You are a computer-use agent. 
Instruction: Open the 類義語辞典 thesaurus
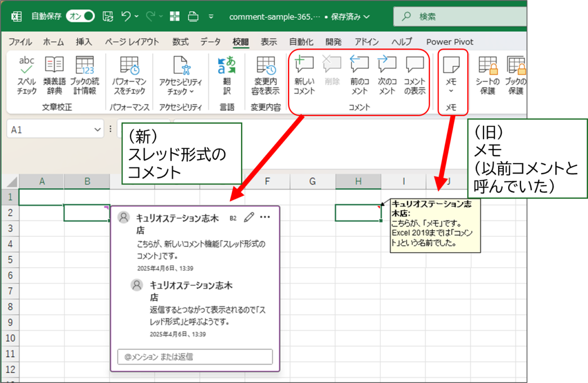tap(54, 75)
